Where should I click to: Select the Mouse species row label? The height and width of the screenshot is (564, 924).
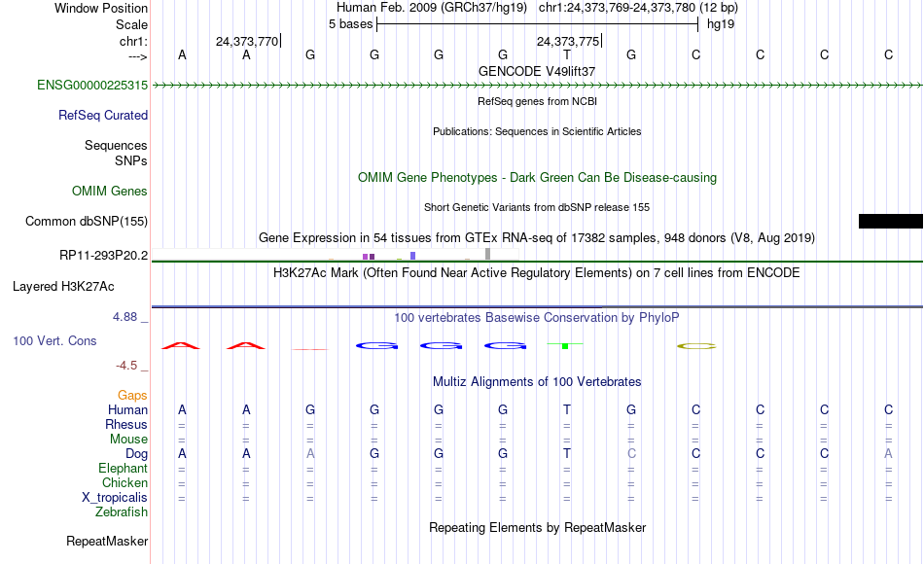click(128, 440)
